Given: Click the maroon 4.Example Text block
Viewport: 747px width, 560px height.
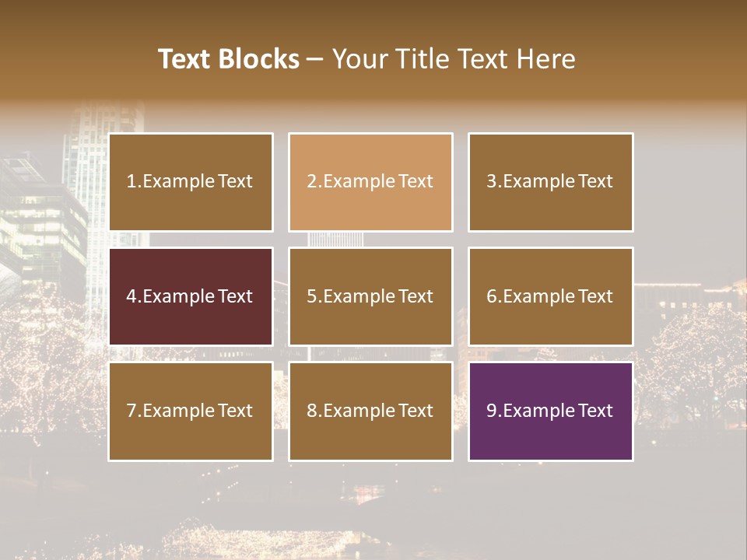Looking at the screenshot, I should pyautogui.click(x=191, y=296).
